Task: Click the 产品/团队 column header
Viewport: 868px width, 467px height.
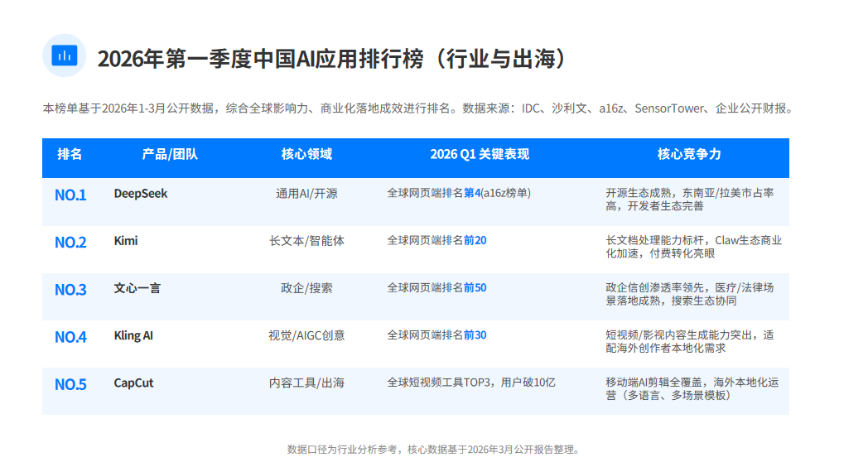Action: 170,154
